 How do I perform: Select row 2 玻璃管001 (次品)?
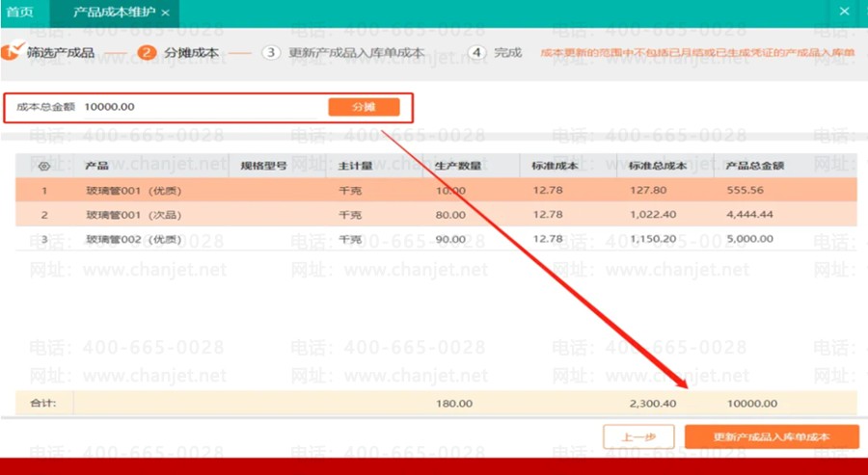436,215
